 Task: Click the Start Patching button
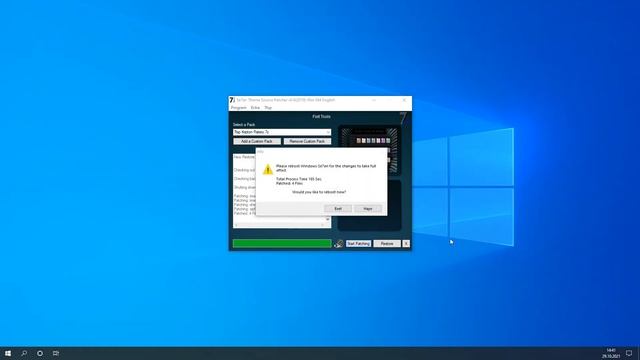358,244
